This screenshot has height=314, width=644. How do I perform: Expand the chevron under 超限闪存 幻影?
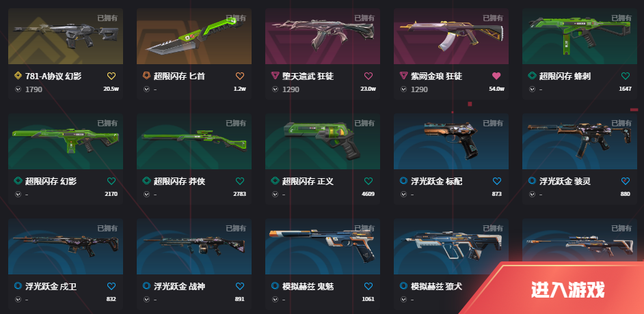[x=18, y=194]
